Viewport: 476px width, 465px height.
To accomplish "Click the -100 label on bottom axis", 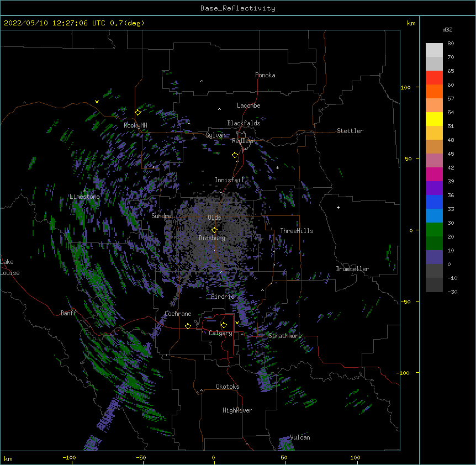I will (69, 457).
